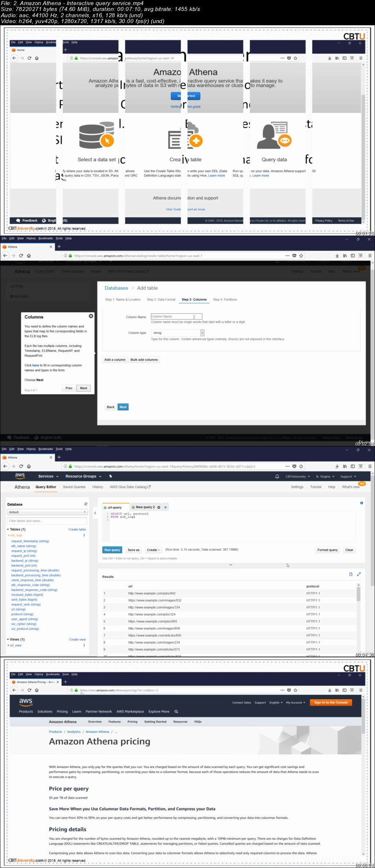Click search magnifier icon on AWS pricing site
The image size is (375, 868).
(x=176, y=712)
